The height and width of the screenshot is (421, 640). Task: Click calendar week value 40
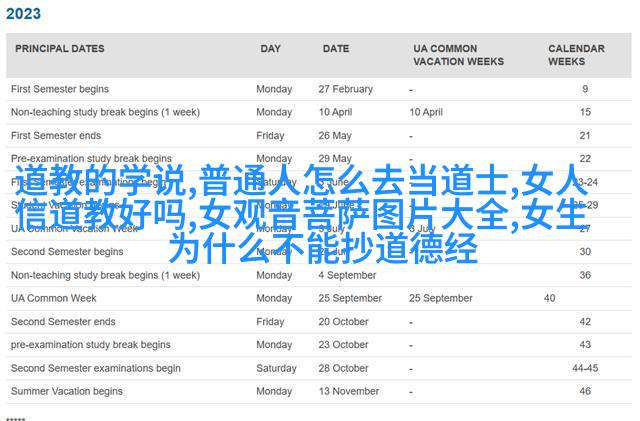(549, 298)
